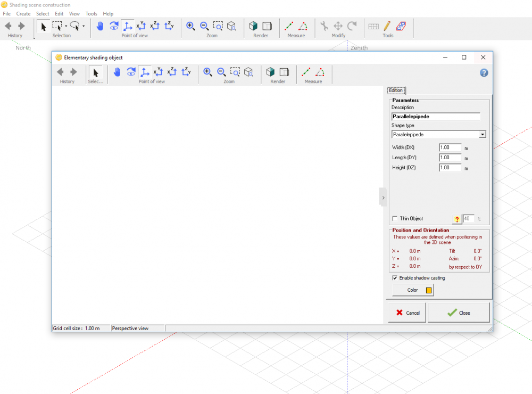Select the hand pan tool in dialog toolbar
Viewport: 532px width, 394px height.
pyautogui.click(x=117, y=72)
